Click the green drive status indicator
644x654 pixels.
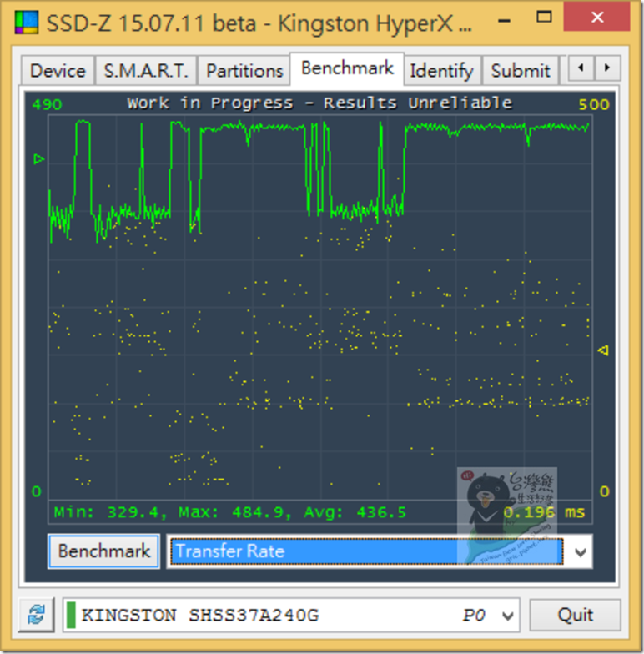[x=72, y=615]
